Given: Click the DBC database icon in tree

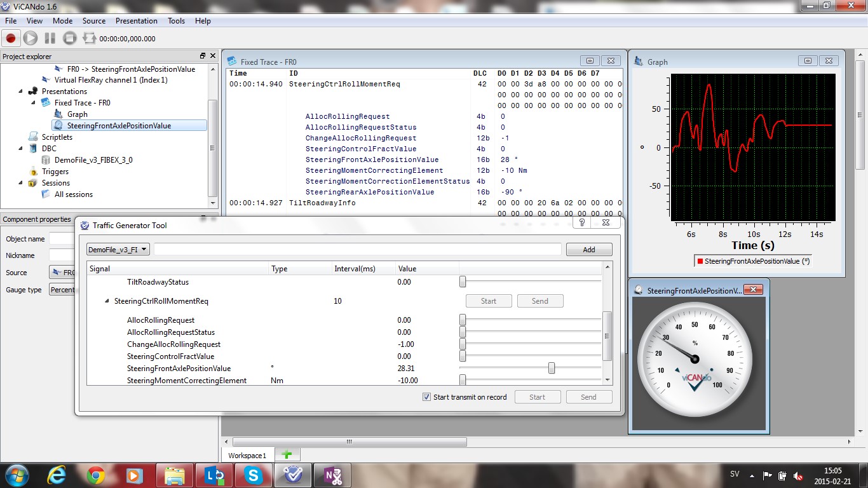Looking at the screenshot, I should click(34, 149).
